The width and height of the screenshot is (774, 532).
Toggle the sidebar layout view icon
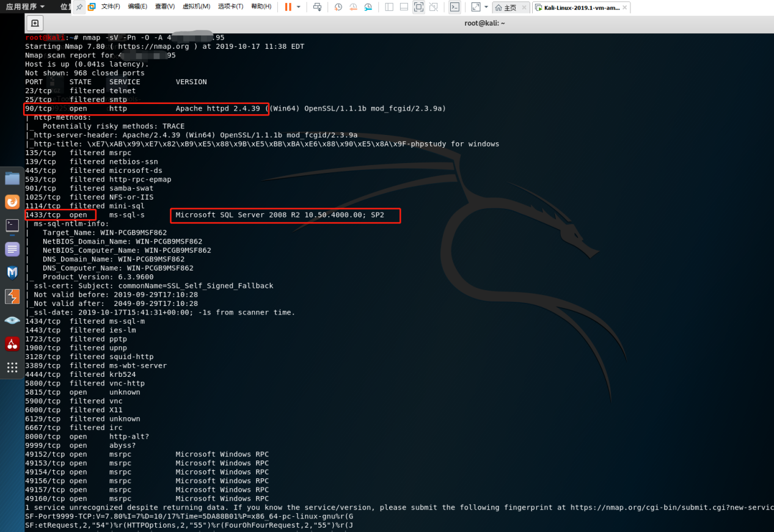[390, 7]
